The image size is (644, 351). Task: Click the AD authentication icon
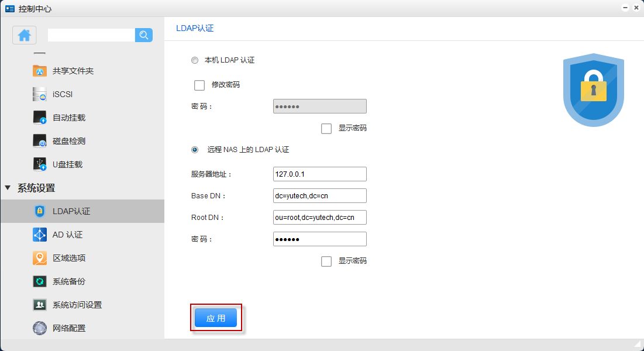[39, 235]
